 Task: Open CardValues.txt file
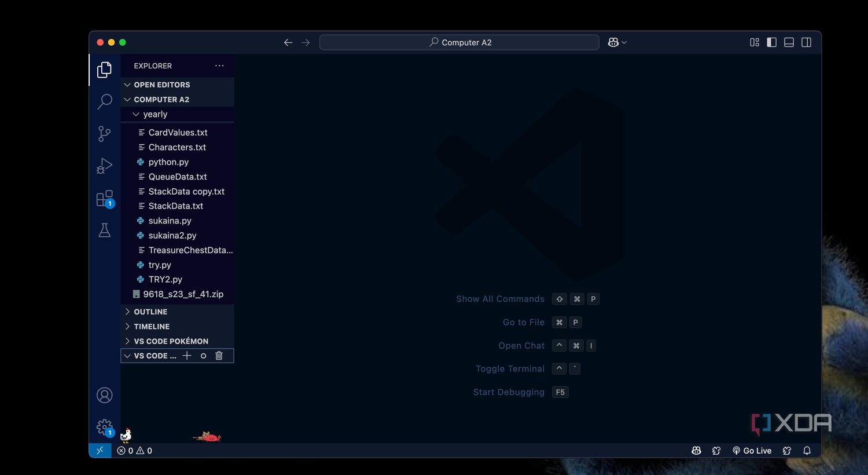177,133
